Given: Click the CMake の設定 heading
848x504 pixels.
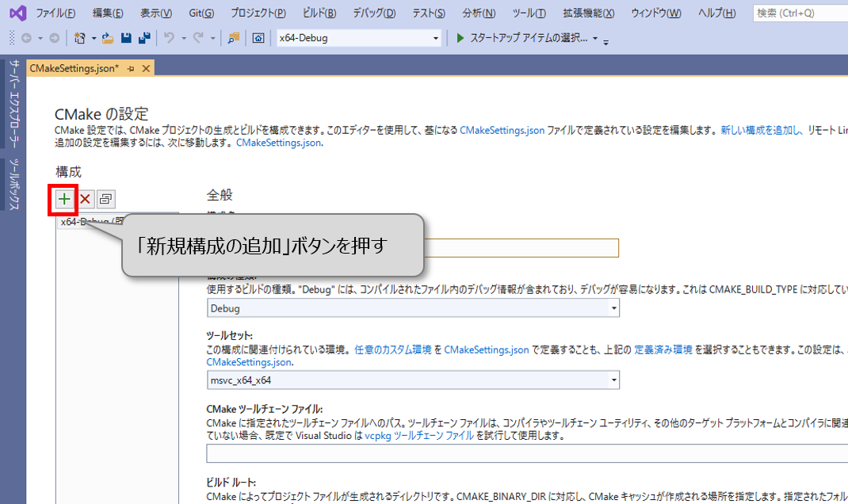Looking at the screenshot, I should tap(101, 113).
